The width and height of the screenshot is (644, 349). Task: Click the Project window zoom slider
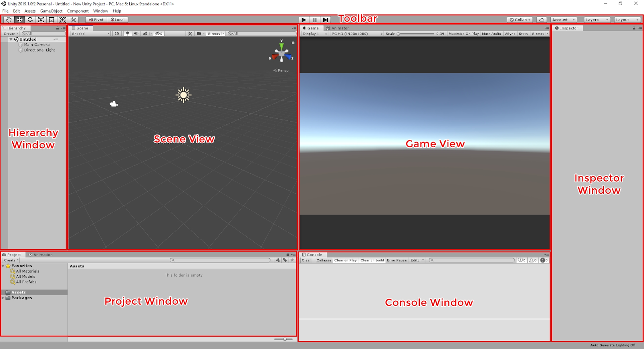click(x=283, y=339)
